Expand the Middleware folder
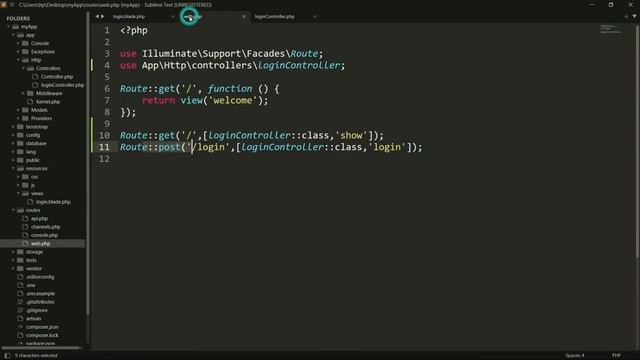The image size is (640, 360). click(23, 93)
